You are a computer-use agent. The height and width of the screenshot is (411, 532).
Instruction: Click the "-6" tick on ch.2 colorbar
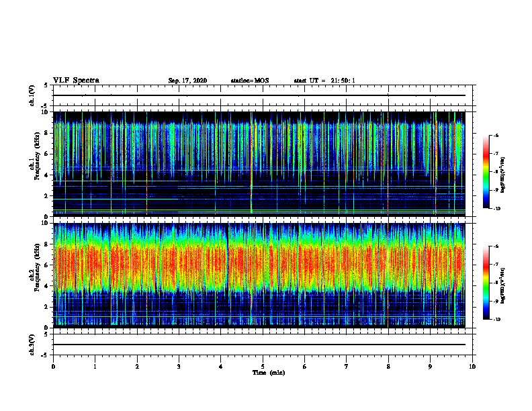coord(496,246)
